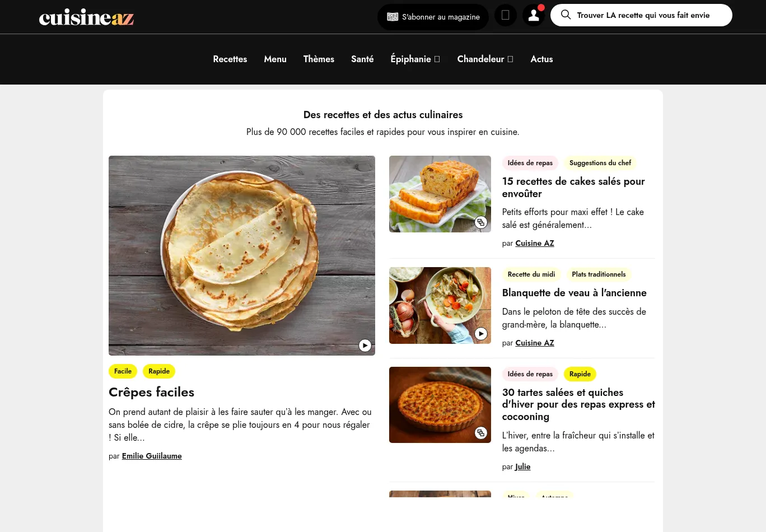Play the crêpes faciles video icon
The width and height of the screenshot is (766, 532).
365,346
